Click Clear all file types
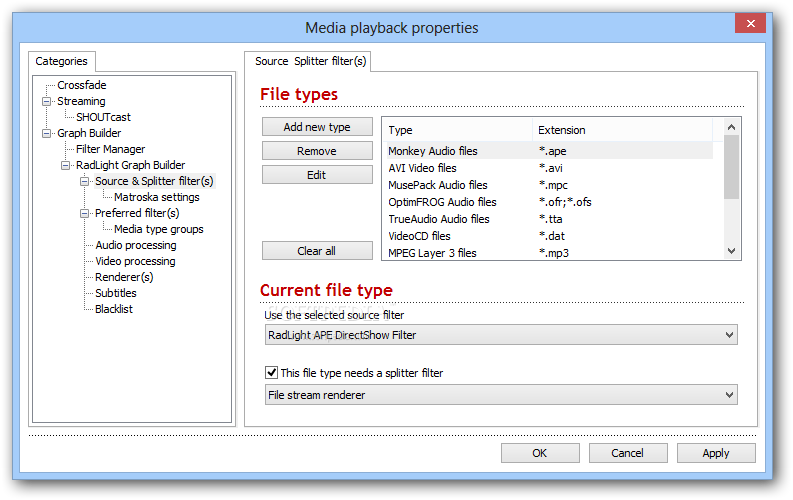793x500 pixels. point(317,251)
